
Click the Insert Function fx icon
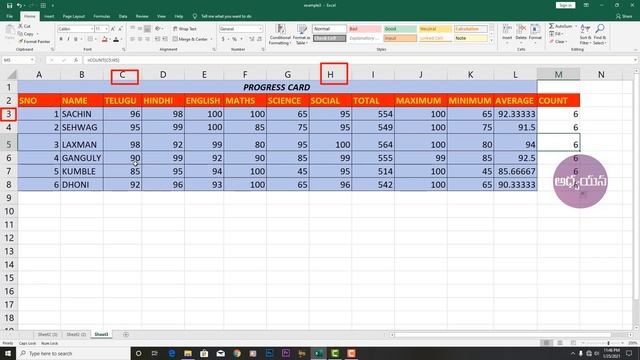click(x=76, y=60)
